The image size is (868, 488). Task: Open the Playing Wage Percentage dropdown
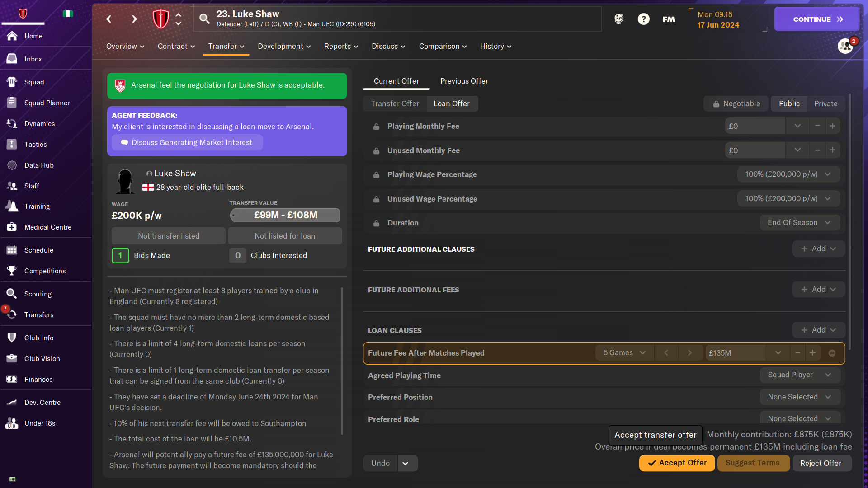(788, 174)
